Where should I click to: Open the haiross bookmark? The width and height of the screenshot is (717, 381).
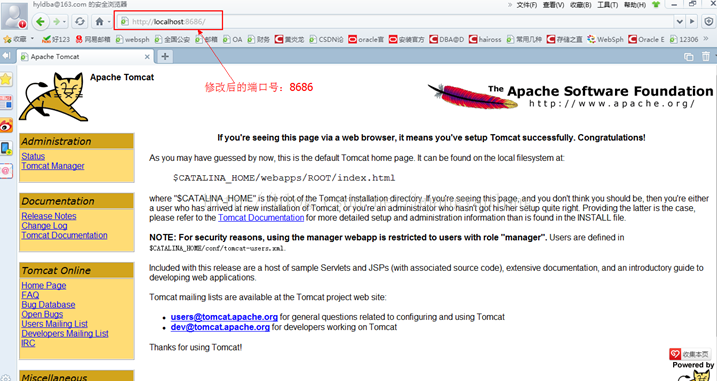(485, 39)
